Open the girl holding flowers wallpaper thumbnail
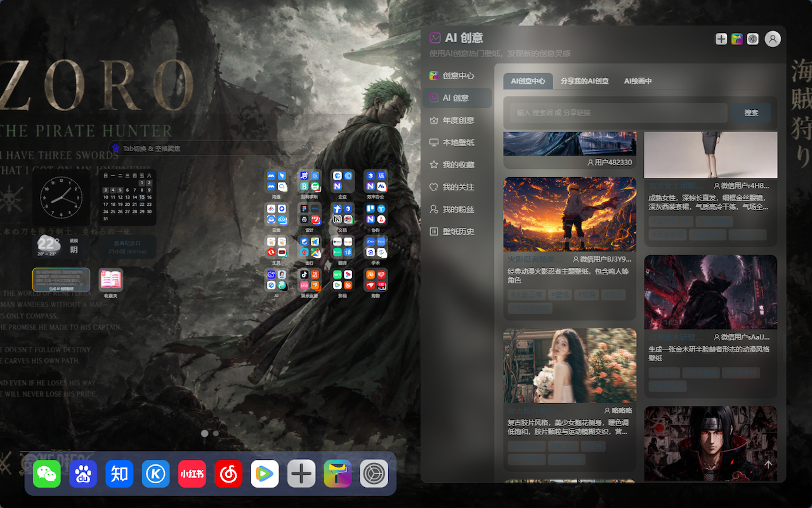This screenshot has width=812, height=508. tap(570, 366)
